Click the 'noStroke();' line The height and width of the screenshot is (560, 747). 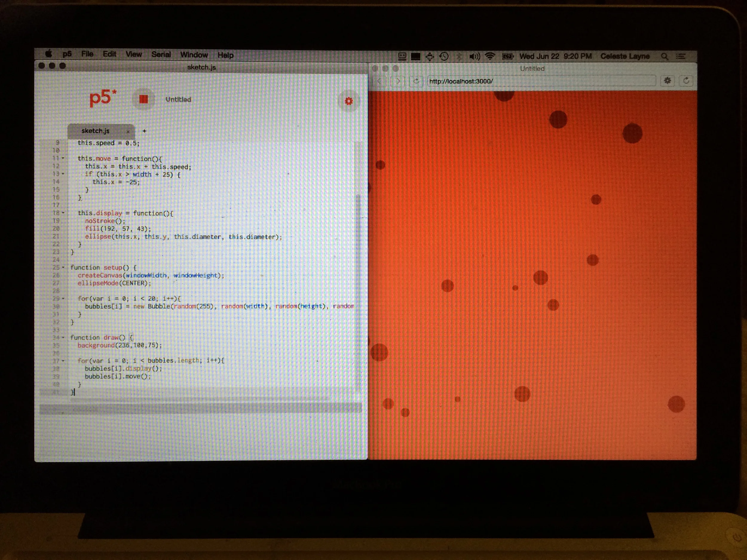click(105, 221)
